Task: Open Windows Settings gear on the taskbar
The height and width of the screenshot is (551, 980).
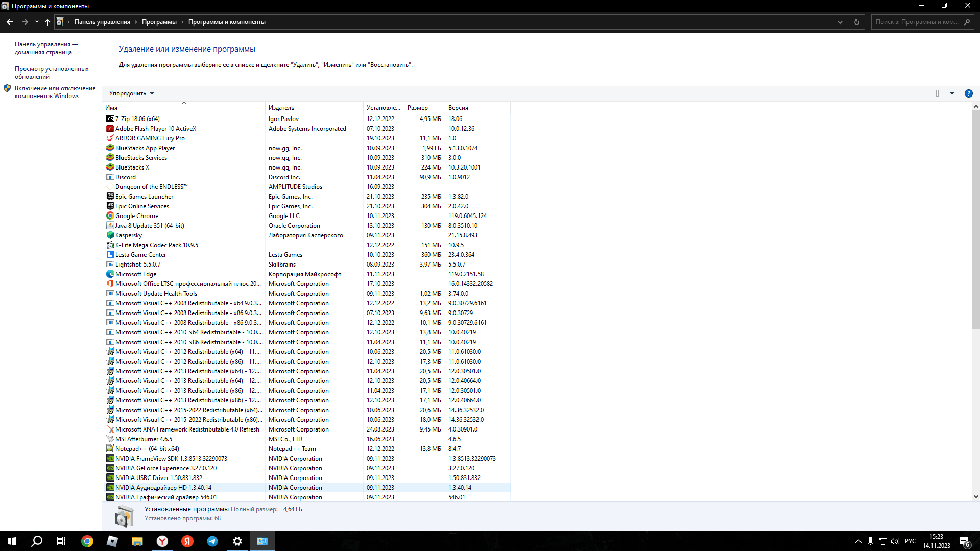Action: pyautogui.click(x=237, y=541)
